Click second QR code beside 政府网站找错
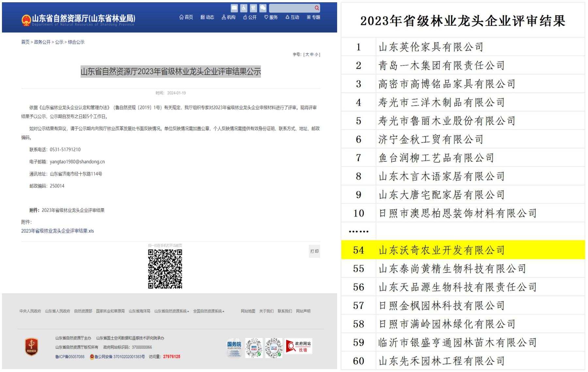Screen dimensions: 588x372 pos(273,348)
